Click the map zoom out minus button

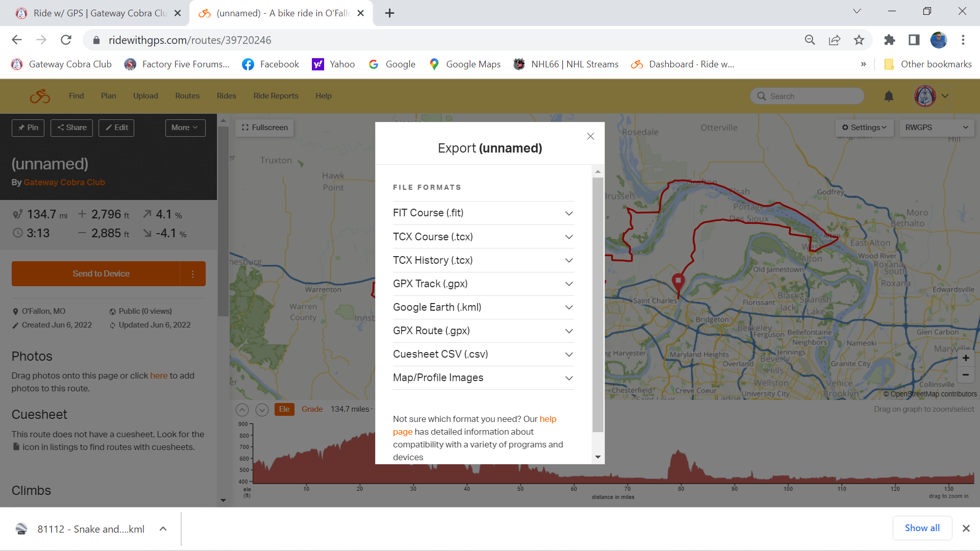point(966,374)
